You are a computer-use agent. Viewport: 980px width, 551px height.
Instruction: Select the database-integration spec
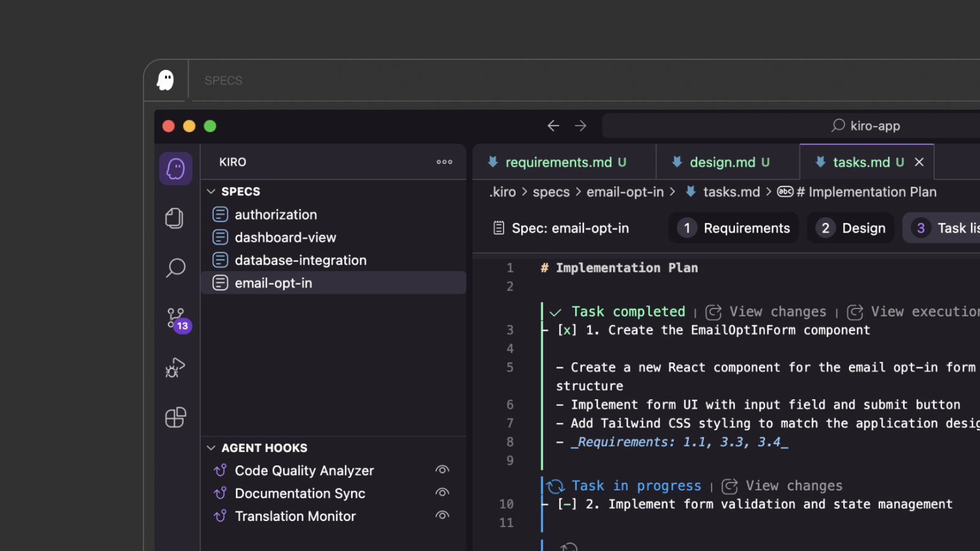point(300,260)
